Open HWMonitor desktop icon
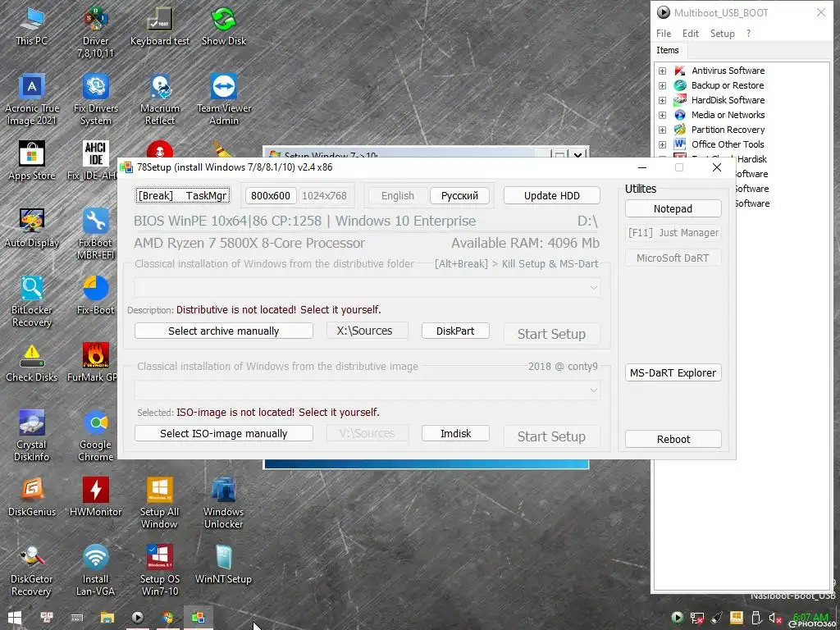This screenshot has width=840, height=630. coord(95,497)
